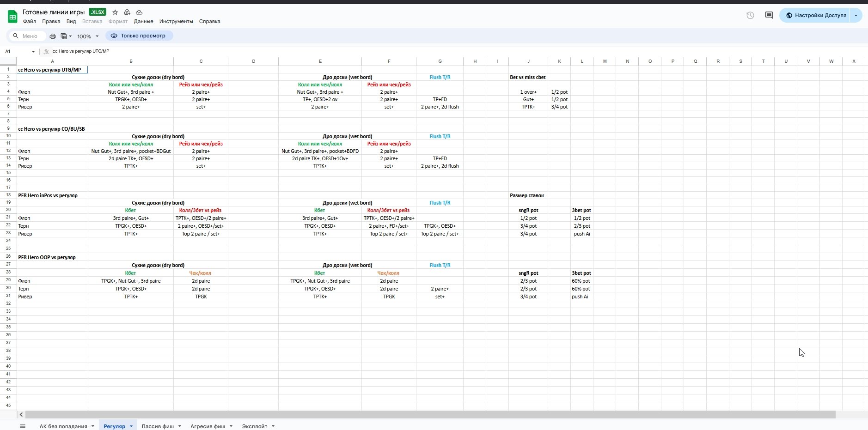The height and width of the screenshot is (430, 868).
Task: Open the Данные menu
Action: coord(143,21)
